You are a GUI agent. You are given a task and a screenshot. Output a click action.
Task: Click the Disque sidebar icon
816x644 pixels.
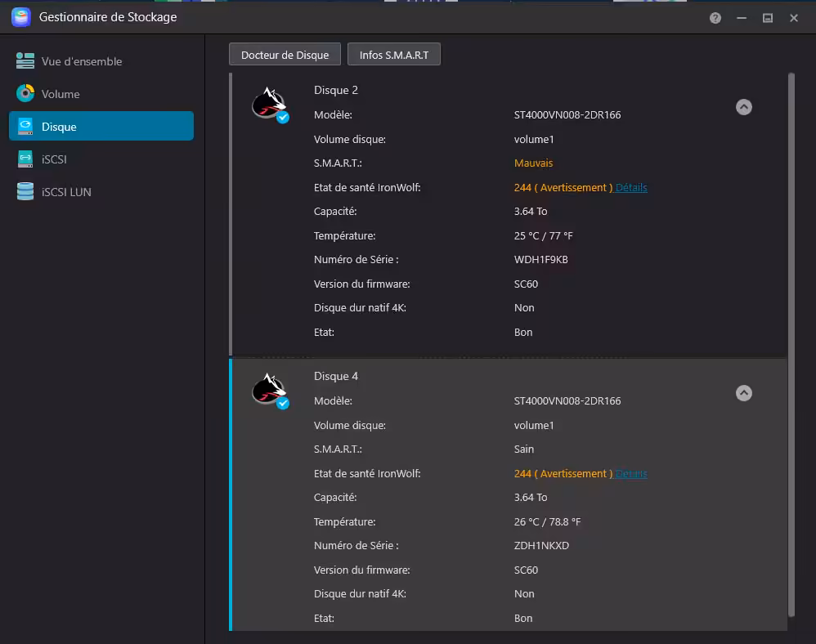pos(25,127)
